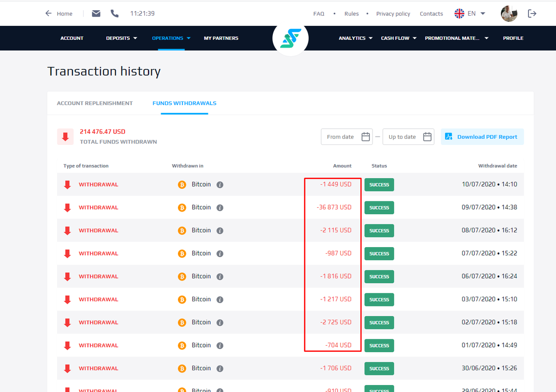Click the 214 476.47 USD total
This screenshot has height=392, width=556.
[x=102, y=132]
